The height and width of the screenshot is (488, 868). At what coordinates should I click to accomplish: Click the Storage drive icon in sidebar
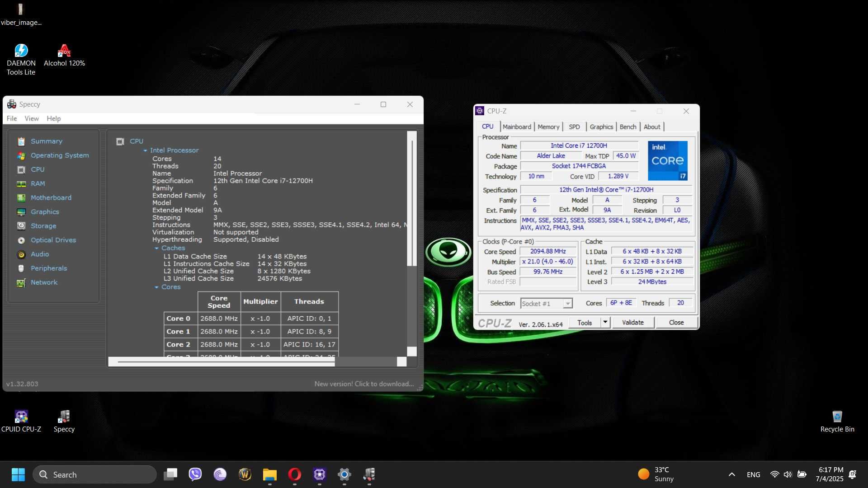click(21, 226)
